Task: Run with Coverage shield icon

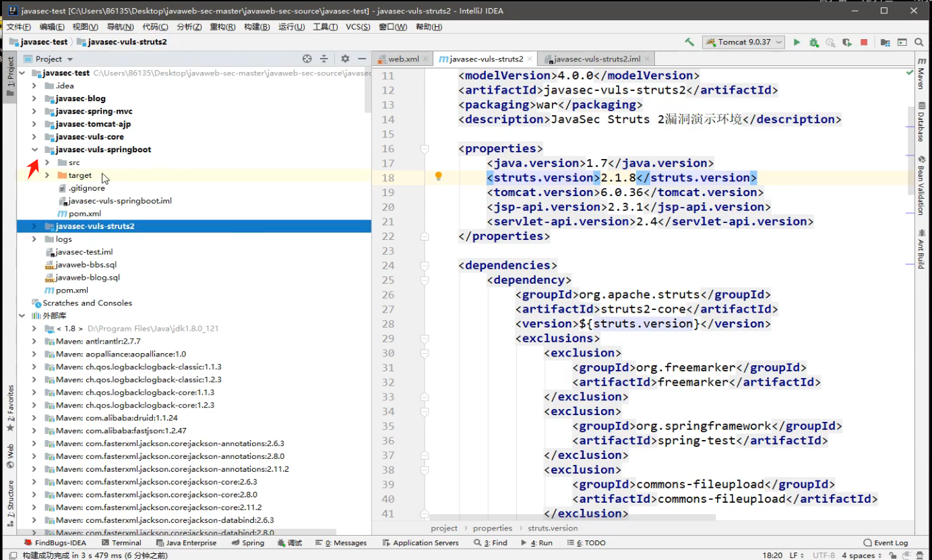Action: (847, 42)
